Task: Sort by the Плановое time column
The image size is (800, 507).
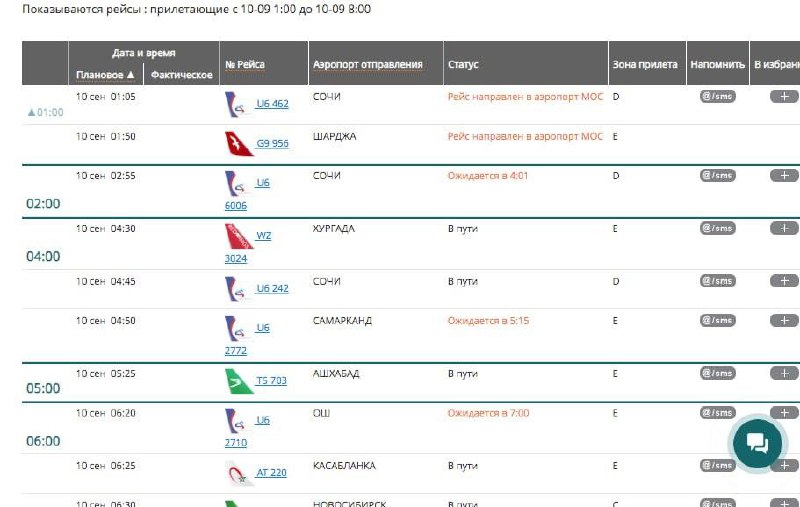Action: tap(105, 75)
